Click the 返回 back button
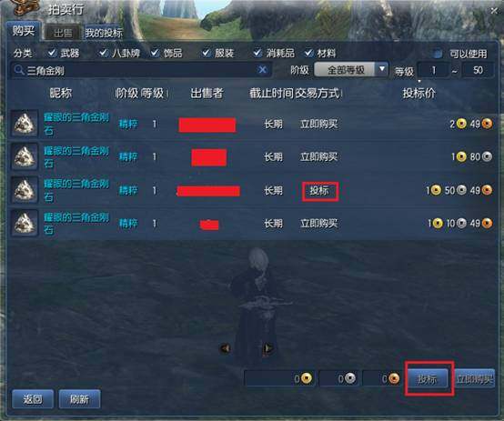The width and height of the screenshot is (504, 421). coord(33,399)
